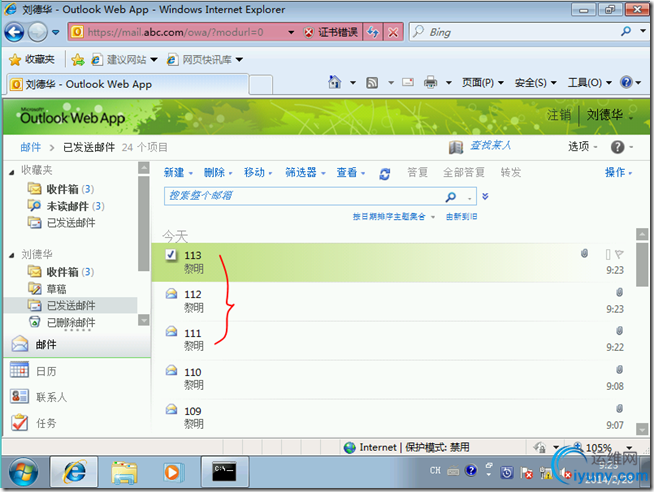Click the Find Someone (查找某人) field
Image resolution: width=654 pixels, height=492 pixels.
[x=490, y=146]
